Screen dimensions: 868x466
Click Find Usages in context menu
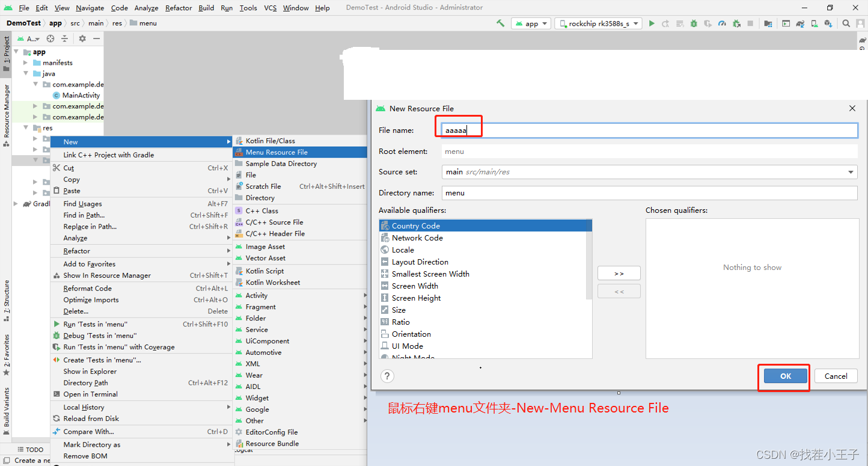click(142, 204)
